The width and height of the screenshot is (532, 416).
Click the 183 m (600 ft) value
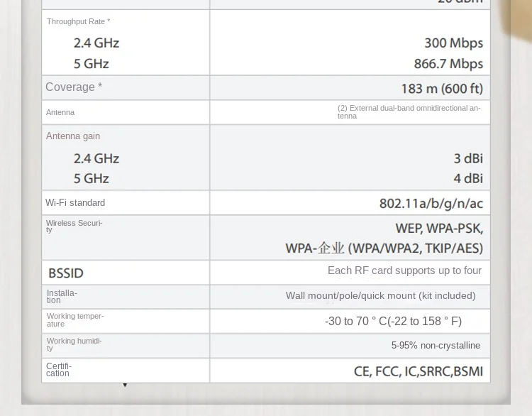[441, 89]
